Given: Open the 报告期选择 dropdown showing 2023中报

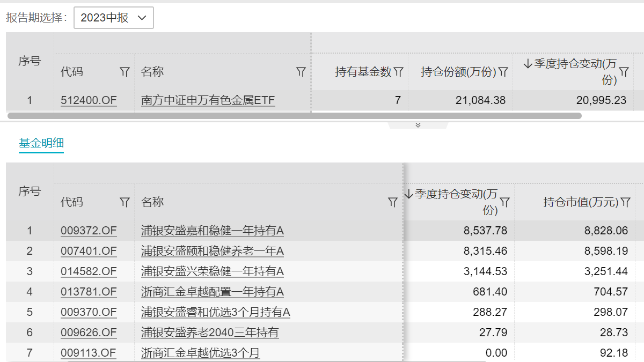Looking at the screenshot, I should (114, 18).
